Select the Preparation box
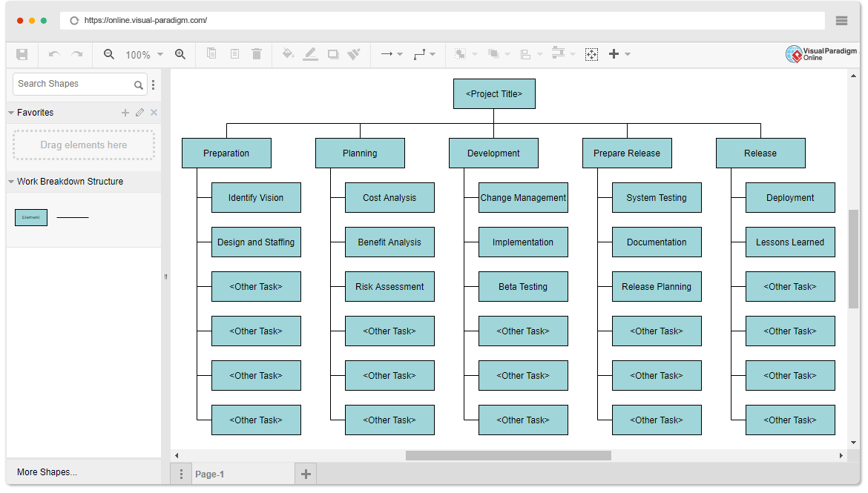The height and width of the screenshot is (493, 868). click(226, 153)
